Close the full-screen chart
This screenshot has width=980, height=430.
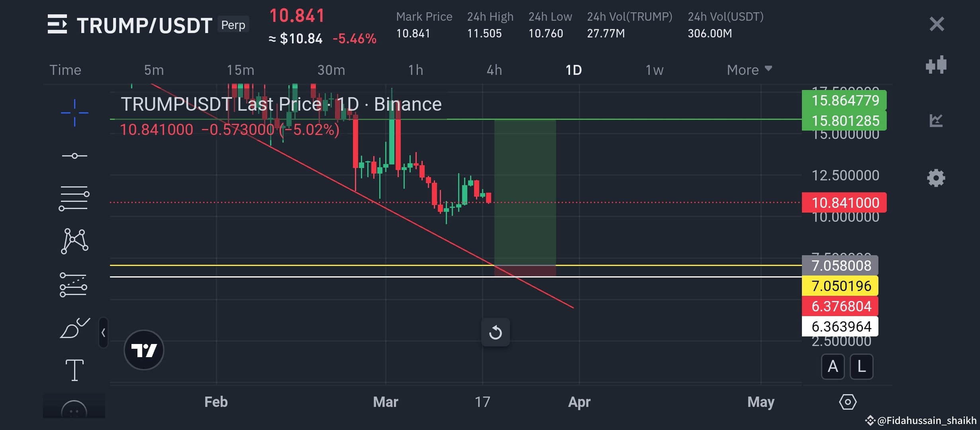coord(937,24)
